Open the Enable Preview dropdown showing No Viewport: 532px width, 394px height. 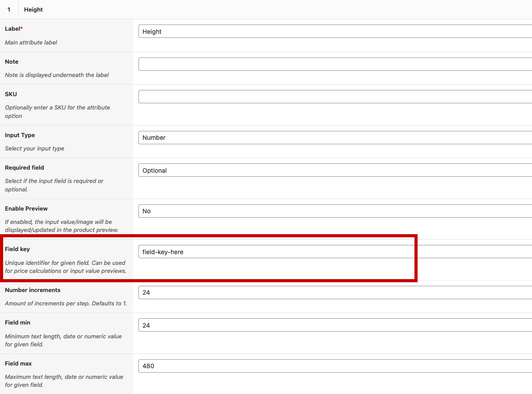(334, 211)
